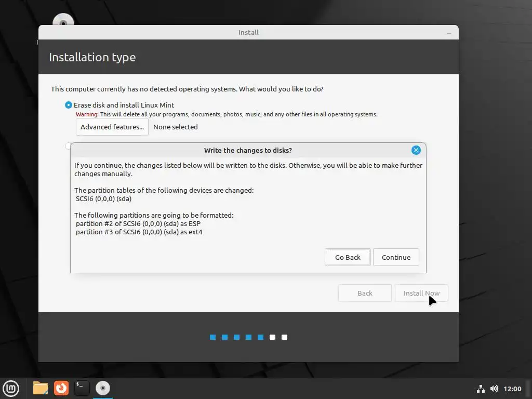This screenshot has height=399, width=532.
Task: Click the red 'Warning:' text
Action: coord(87,114)
